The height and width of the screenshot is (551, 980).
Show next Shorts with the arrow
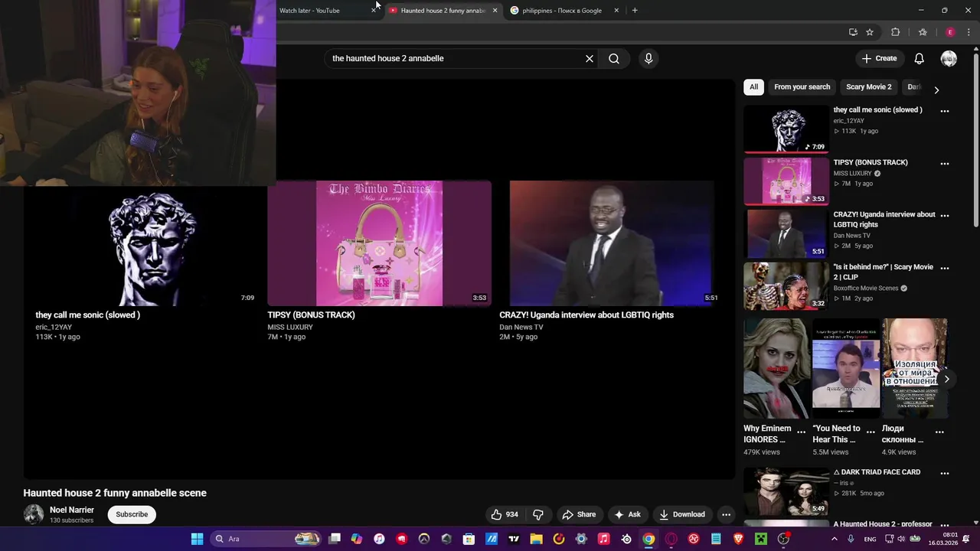[x=946, y=379]
